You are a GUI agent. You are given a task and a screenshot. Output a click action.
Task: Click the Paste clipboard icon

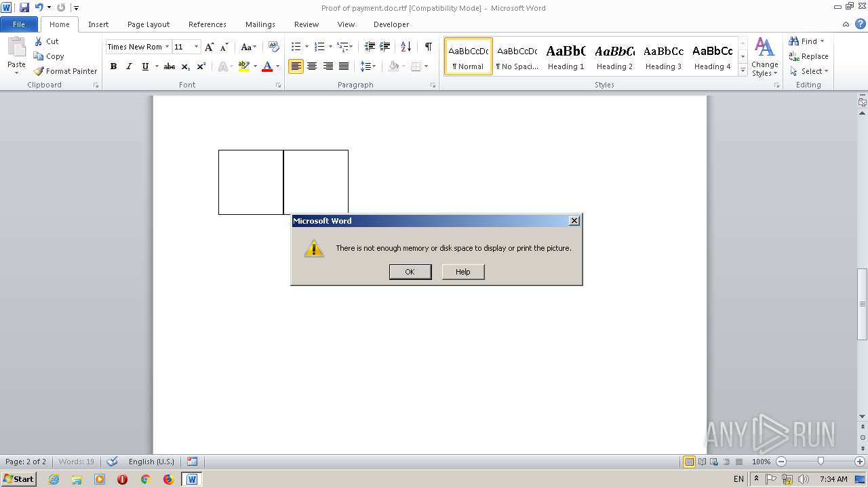16,47
